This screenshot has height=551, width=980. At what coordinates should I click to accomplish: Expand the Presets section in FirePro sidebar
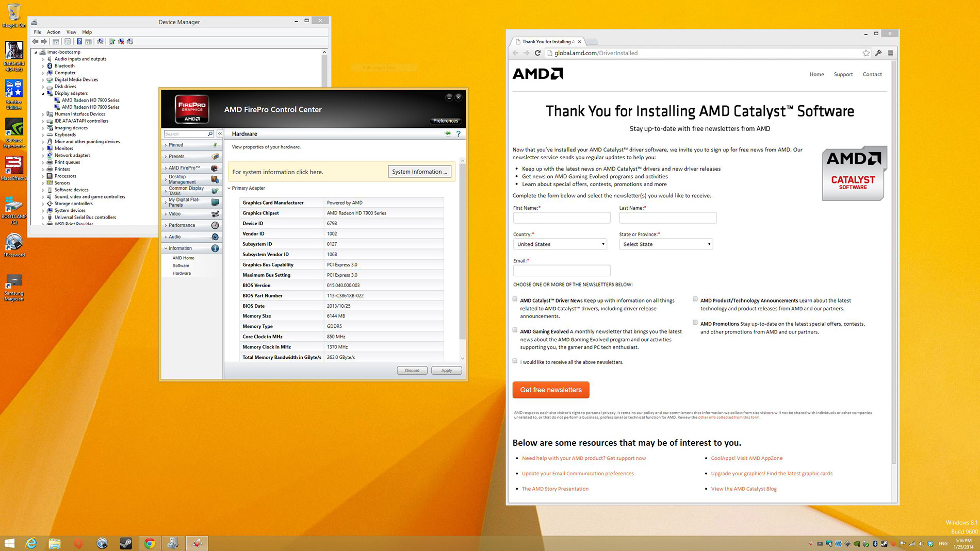[191, 156]
